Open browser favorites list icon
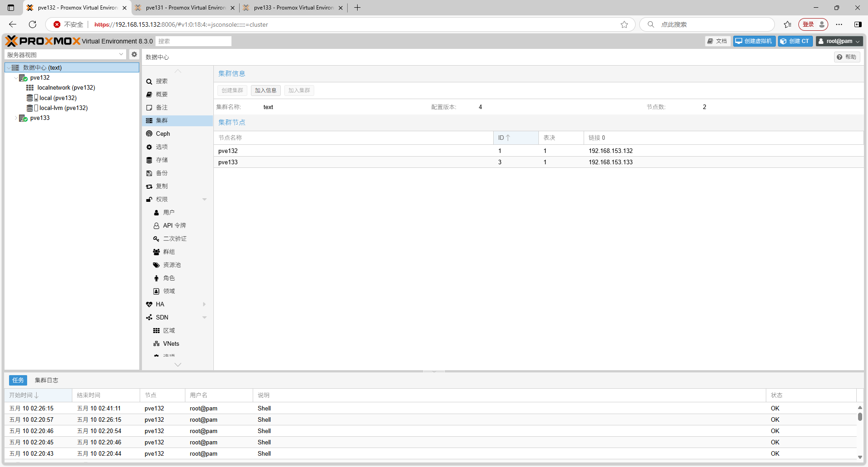The image size is (868, 467). (788, 24)
